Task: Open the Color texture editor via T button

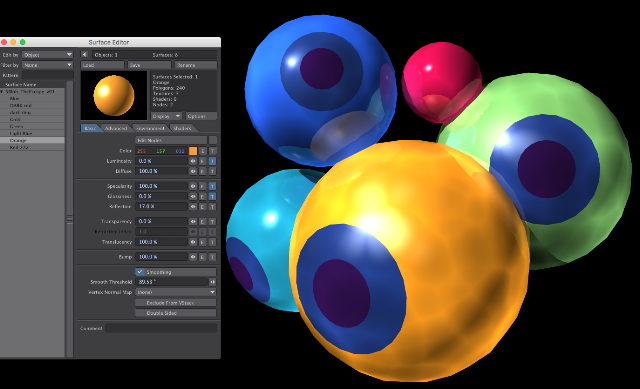Action: click(x=213, y=151)
